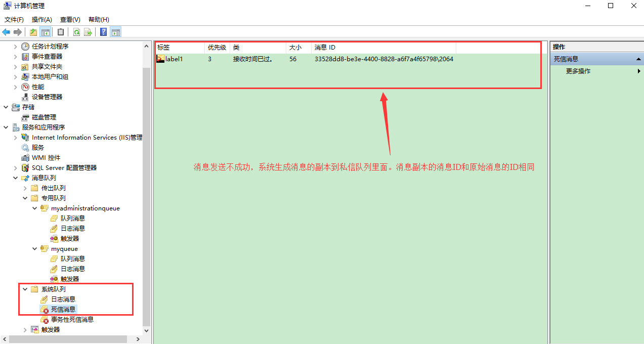Open Properties via the clipboard toolbar icon

pos(61,32)
